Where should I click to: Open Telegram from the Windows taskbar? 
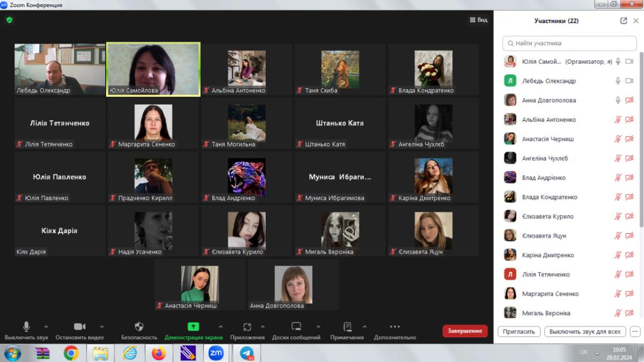coord(247,353)
